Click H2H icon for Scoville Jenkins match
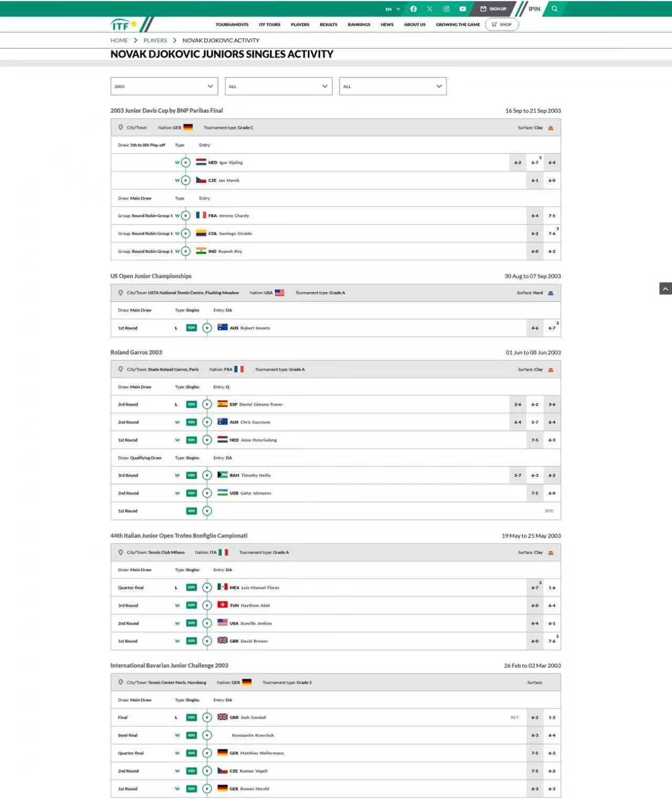Viewport: 672px width, 800px height. pos(192,624)
